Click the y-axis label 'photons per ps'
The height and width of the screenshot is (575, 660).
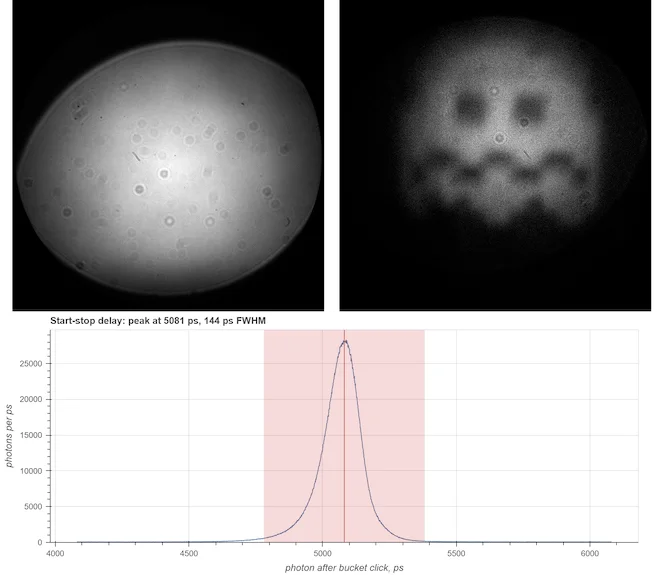click(x=9, y=436)
